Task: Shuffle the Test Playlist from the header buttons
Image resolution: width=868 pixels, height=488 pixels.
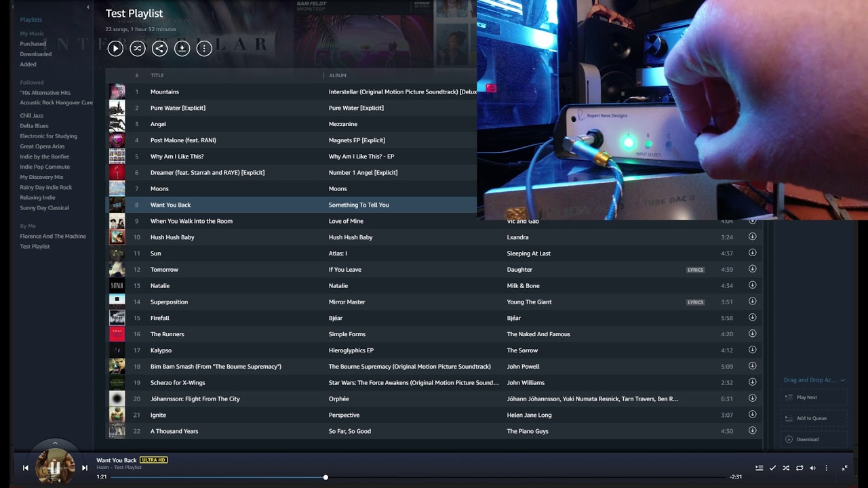Action: click(x=138, y=48)
